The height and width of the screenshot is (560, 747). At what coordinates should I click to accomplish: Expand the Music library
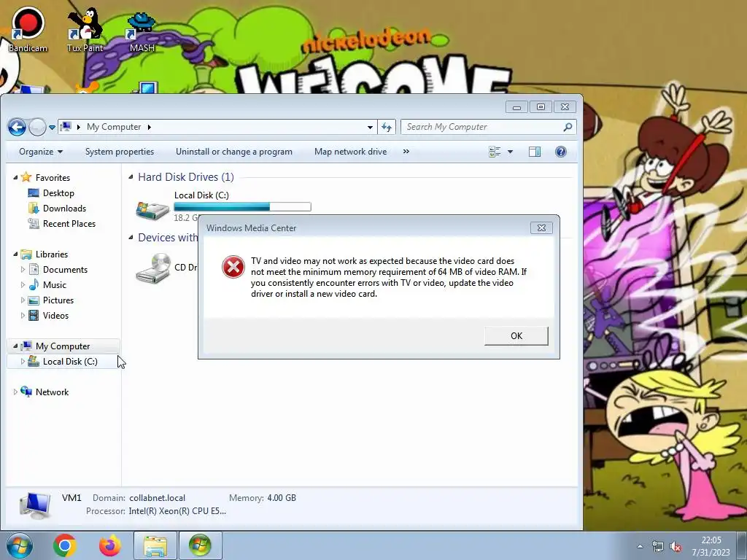[x=23, y=285]
